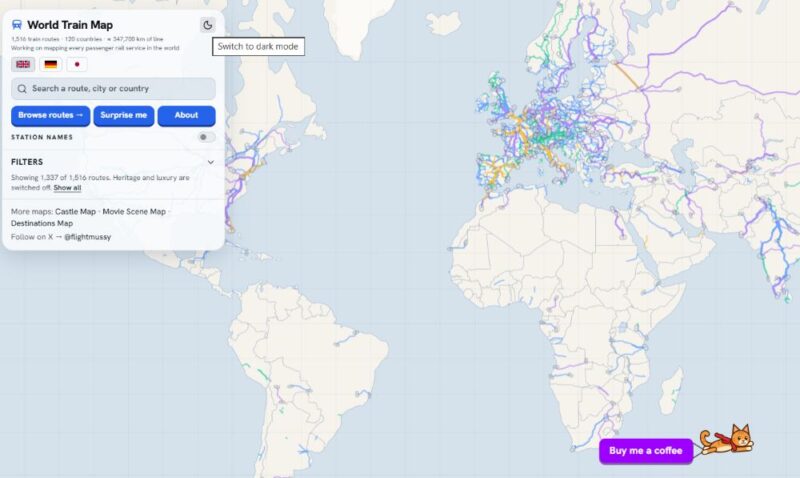Open Browse routes
Viewport: 800px width, 478px height.
pos(51,116)
